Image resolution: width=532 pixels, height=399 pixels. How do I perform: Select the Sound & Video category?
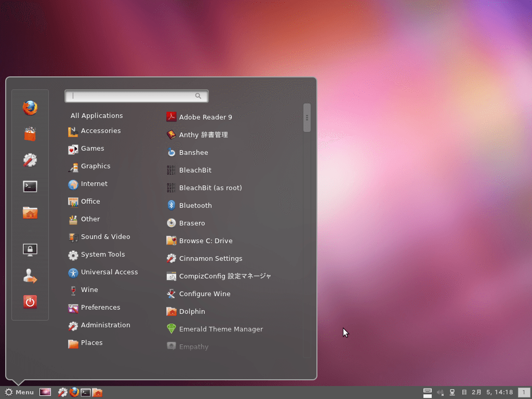click(105, 237)
